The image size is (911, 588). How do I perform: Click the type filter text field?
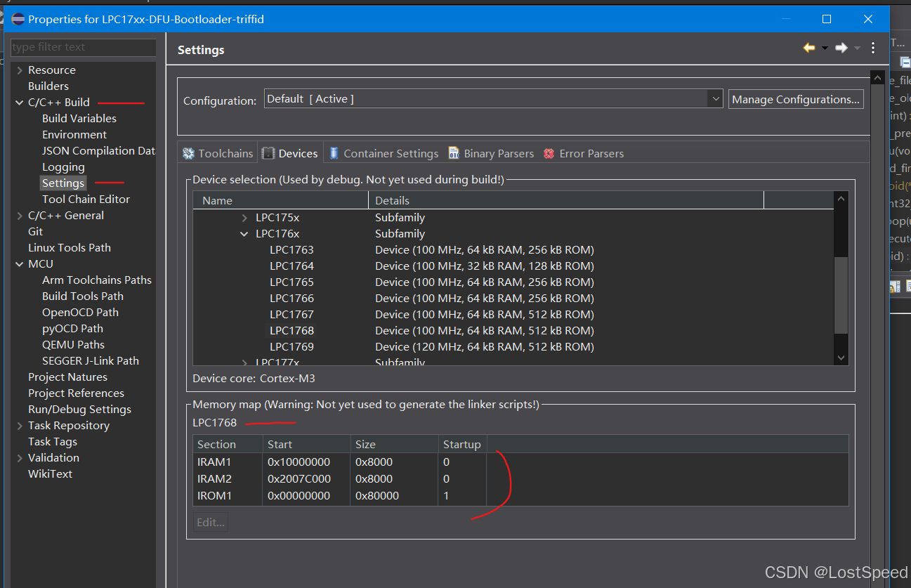(84, 47)
